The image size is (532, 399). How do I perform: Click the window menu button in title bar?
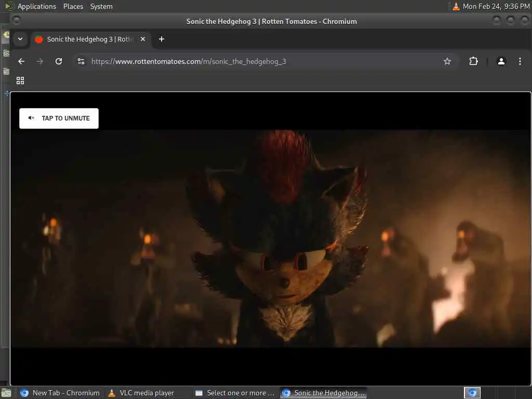[16, 21]
